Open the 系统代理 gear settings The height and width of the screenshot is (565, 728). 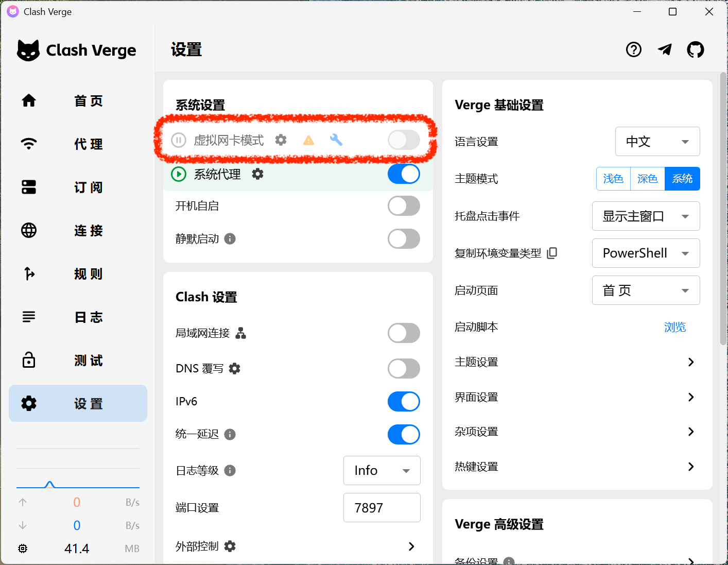tap(257, 174)
